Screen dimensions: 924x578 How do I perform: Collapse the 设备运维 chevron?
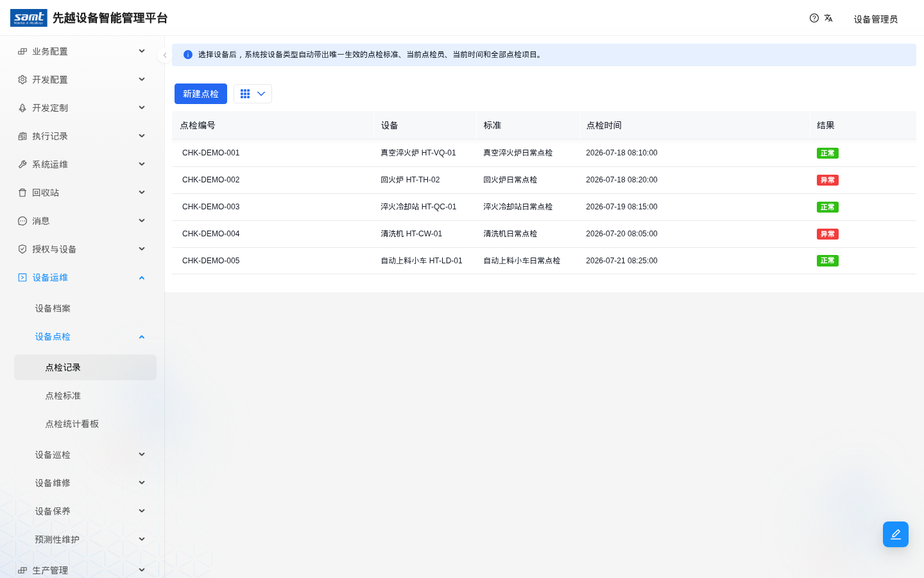[x=142, y=277]
